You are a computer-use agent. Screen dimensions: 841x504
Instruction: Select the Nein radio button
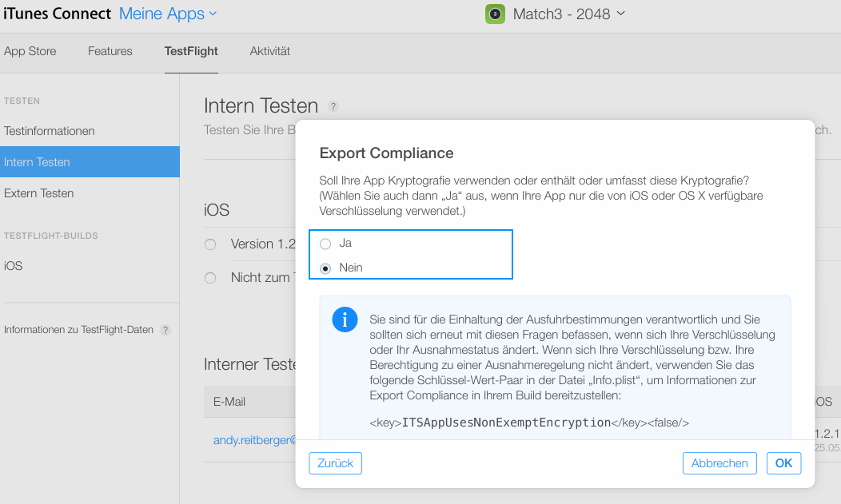point(325,268)
